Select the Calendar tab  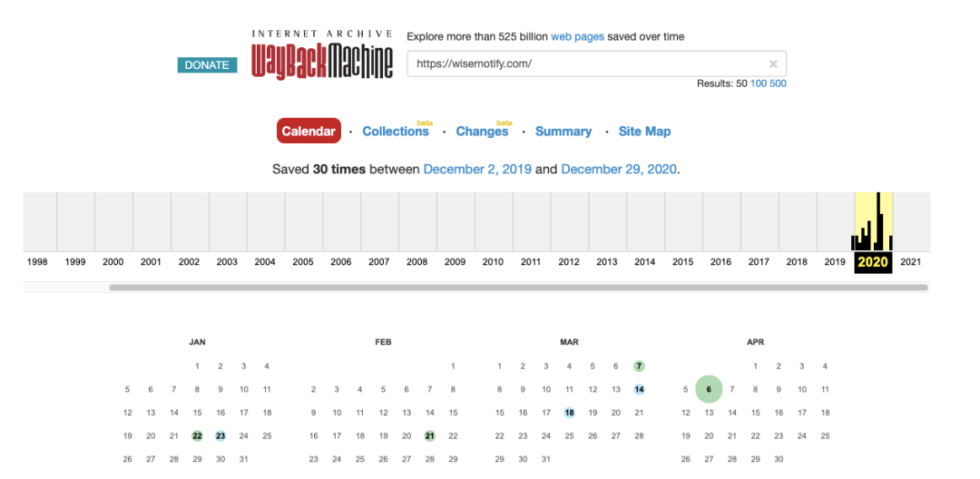(x=309, y=132)
